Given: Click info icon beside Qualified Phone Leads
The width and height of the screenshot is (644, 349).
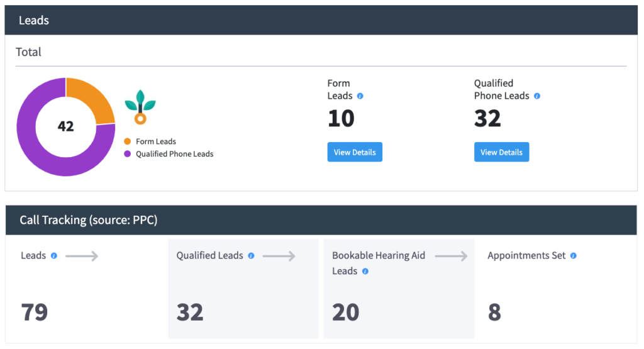Looking at the screenshot, I should [537, 96].
